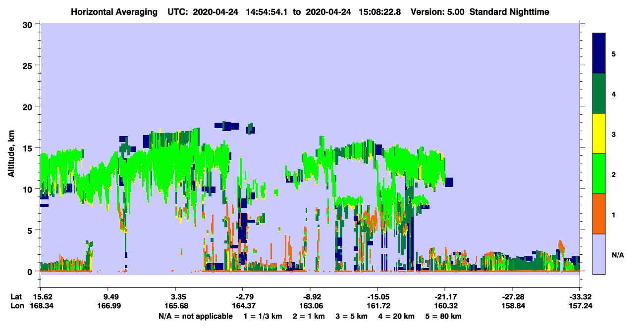Click the 'Altitude, km' axis label
Image resolution: width=644 pixels, height=330 pixels.
tap(11, 150)
